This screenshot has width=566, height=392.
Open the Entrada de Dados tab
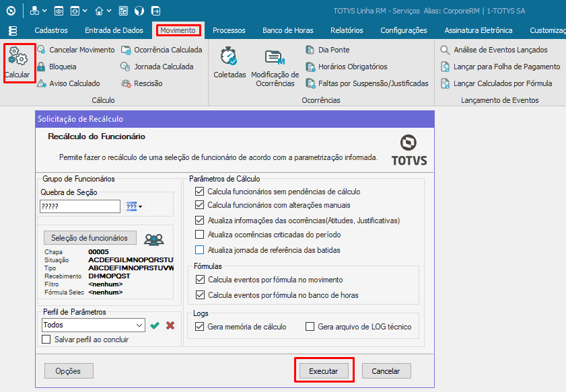[114, 30]
